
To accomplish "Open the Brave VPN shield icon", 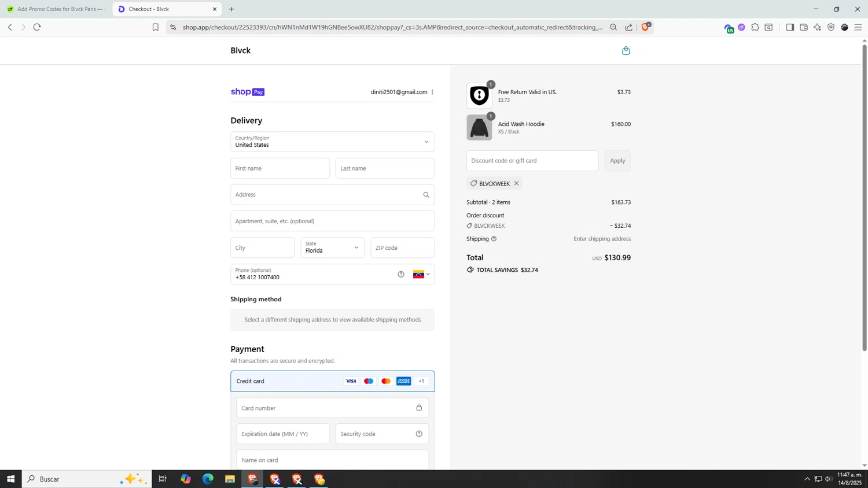I will click(x=831, y=27).
